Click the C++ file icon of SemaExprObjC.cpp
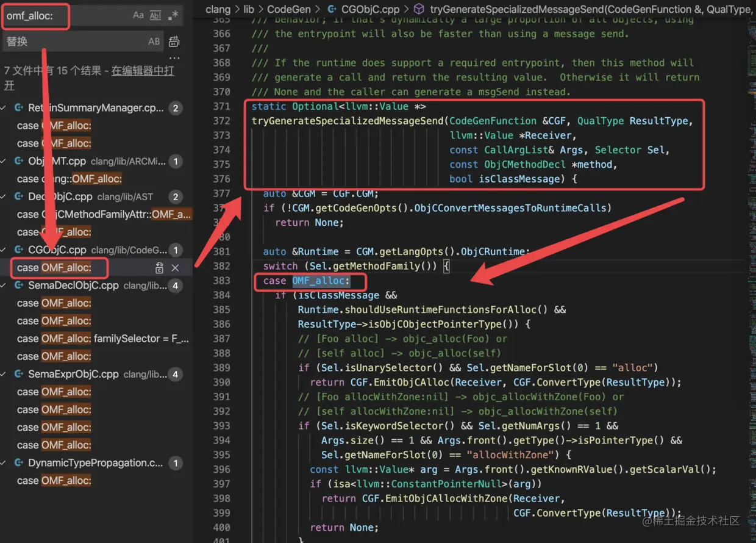Image resolution: width=756 pixels, height=543 pixels. pos(19,374)
